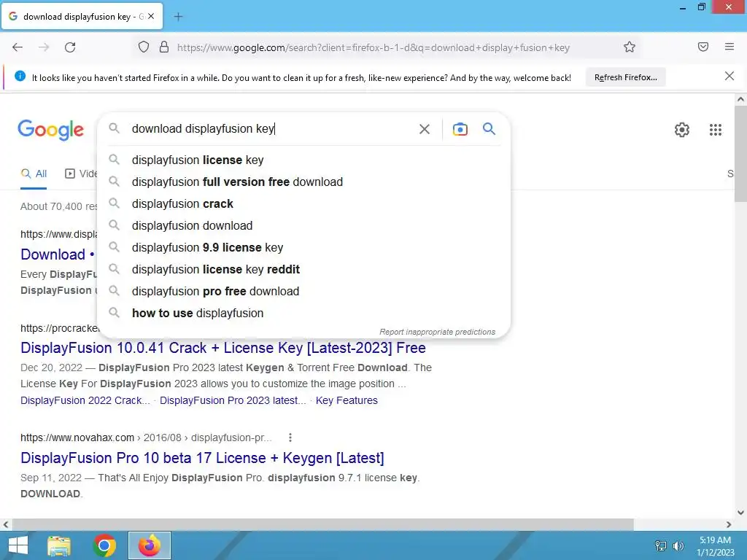Image resolution: width=747 pixels, height=560 pixels.
Task: Click the horizontal scrollbar left arrow
Action: click(6, 524)
